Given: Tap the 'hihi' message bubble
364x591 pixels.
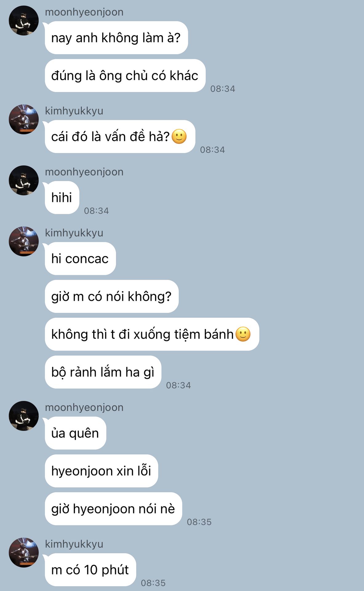Looking at the screenshot, I should click(62, 198).
